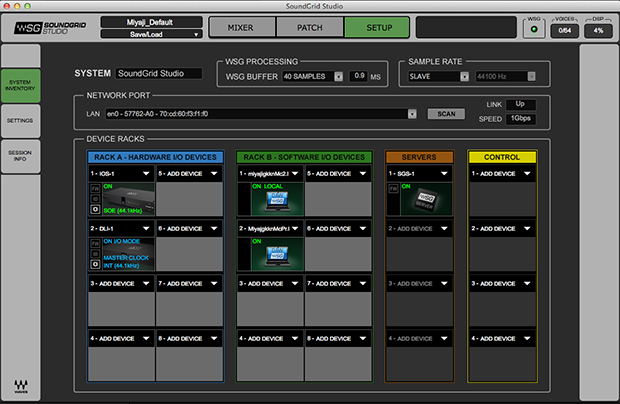Click the clock icon on the DLI-1 device

click(x=95, y=264)
